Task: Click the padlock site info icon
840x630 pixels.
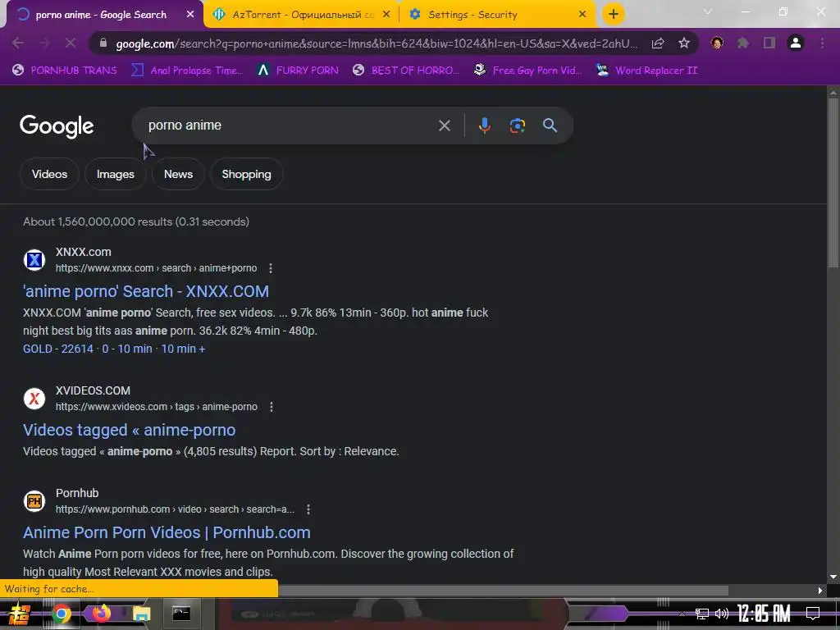Action: 103,43
